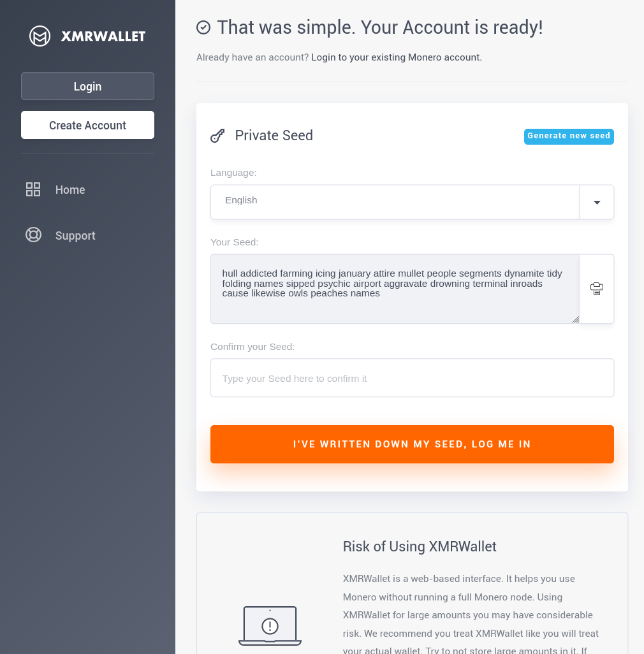This screenshot has width=644, height=654.
Task: Grab the seed textarea resize handle
Action: [x=575, y=319]
